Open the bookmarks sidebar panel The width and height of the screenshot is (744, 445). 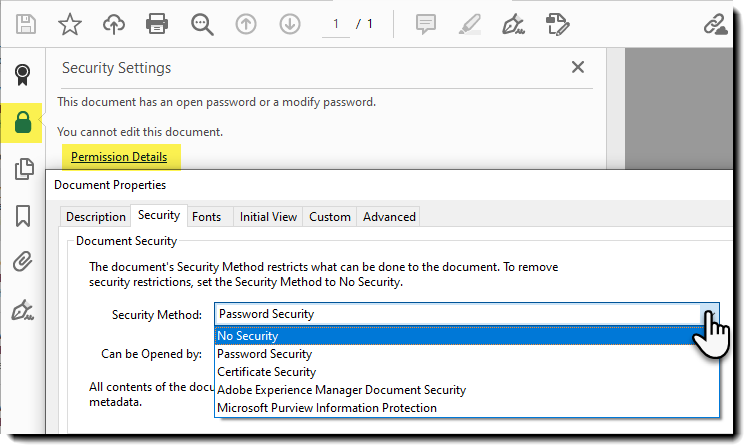[x=21, y=216]
